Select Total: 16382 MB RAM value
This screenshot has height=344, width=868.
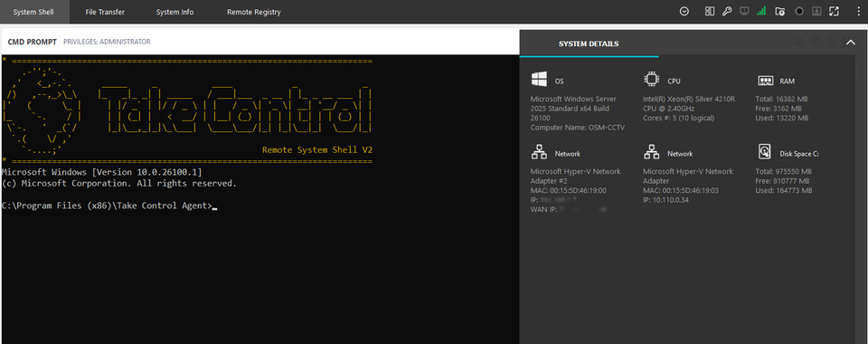point(781,100)
